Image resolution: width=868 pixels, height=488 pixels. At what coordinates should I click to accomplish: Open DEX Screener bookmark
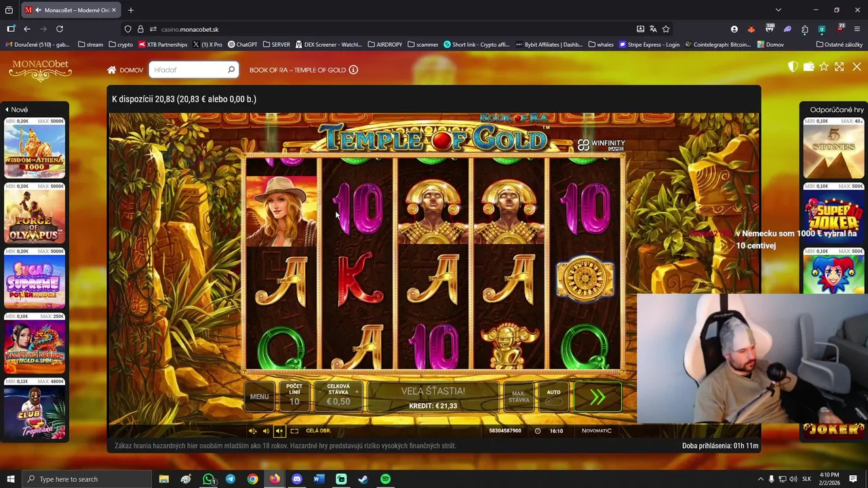tap(328, 45)
